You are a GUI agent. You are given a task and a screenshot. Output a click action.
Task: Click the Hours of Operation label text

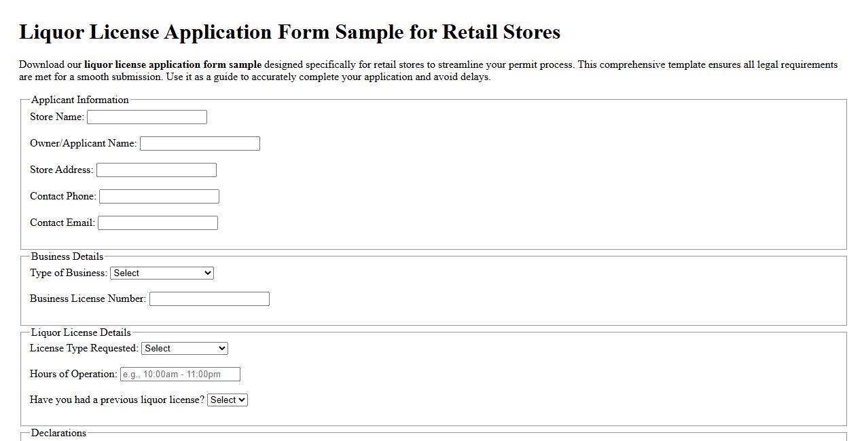(73, 374)
